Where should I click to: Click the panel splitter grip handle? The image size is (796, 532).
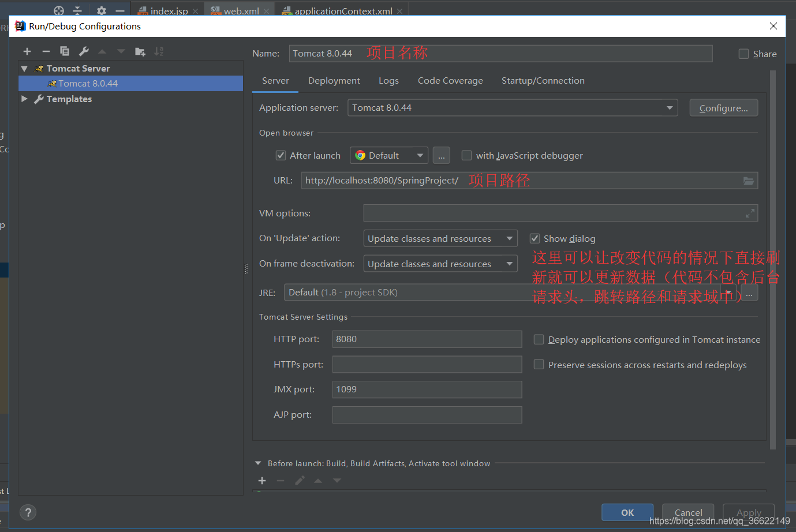click(x=246, y=269)
